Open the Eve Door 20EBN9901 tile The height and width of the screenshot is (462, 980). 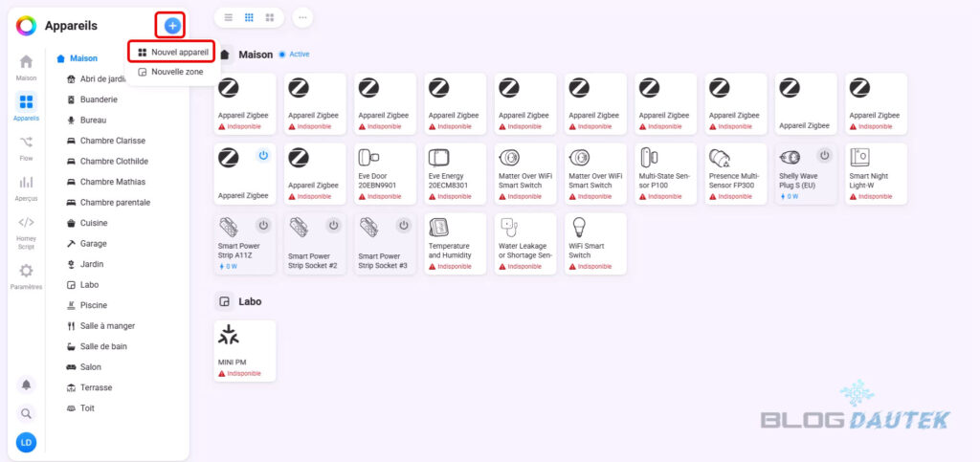[x=385, y=173]
